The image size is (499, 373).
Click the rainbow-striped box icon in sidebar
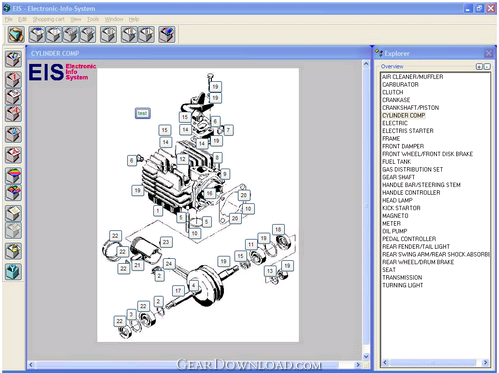pos(14,176)
